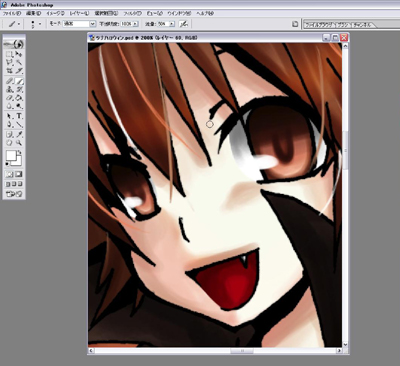Jump to ImageReady from toolbox bottom

coord(14,193)
